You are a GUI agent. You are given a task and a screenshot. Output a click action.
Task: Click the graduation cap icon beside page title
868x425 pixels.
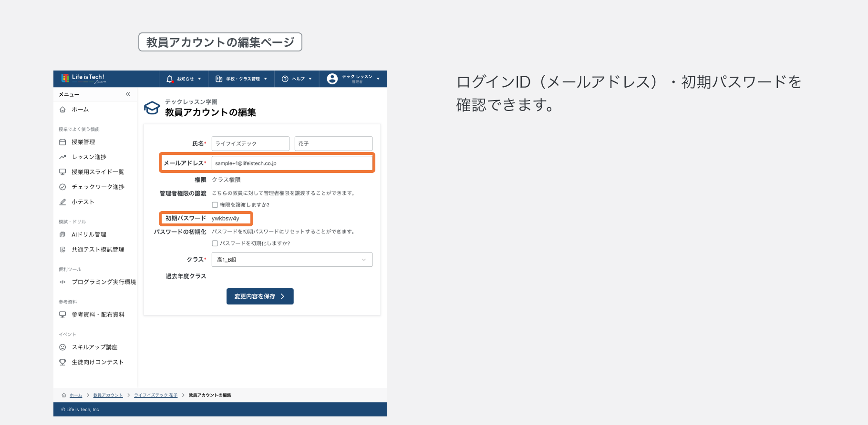pos(152,108)
